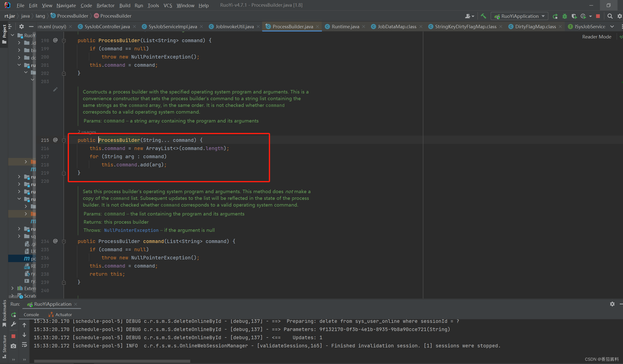The width and height of the screenshot is (623, 364).
Task: Open the dropdown arrow beside profiler icon
Action: tap(591, 16)
